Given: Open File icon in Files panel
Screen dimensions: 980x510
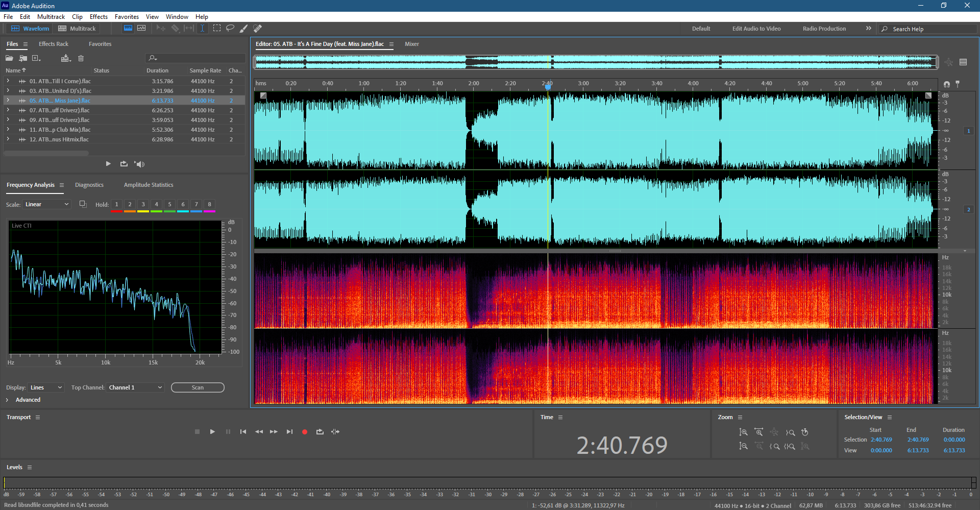Looking at the screenshot, I should (9, 58).
